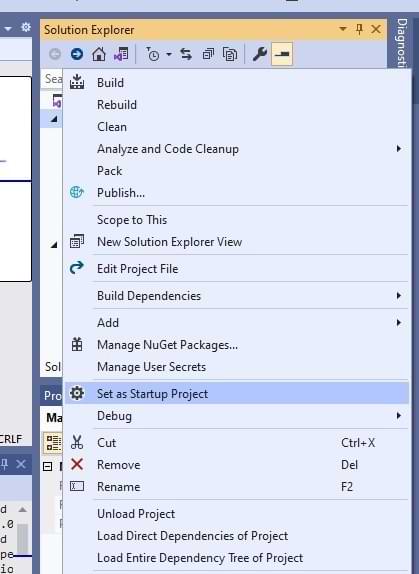
Task: Click the Show All Files icon
Action: pos(230,54)
